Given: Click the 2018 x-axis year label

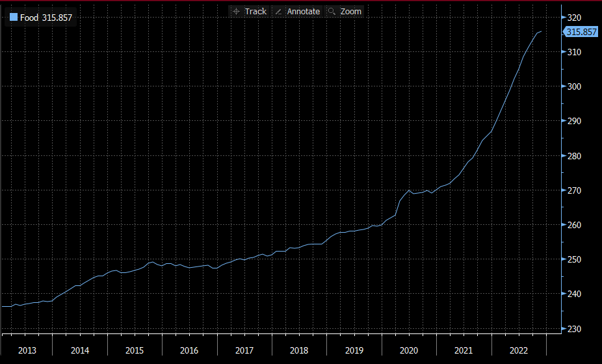Looking at the screenshot, I should click(299, 350).
